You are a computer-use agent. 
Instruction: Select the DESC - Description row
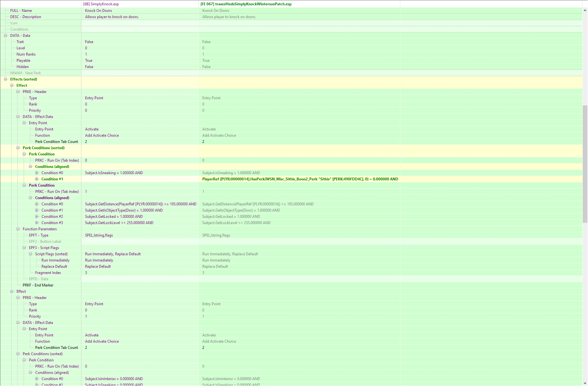[x=26, y=17]
